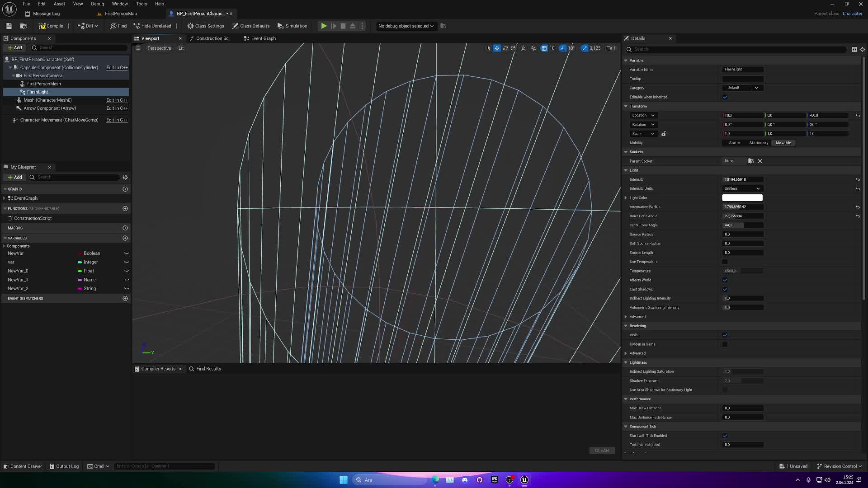This screenshot has height=488, width=868.
Task: Open Class Settings
Action: pos(206,26)
